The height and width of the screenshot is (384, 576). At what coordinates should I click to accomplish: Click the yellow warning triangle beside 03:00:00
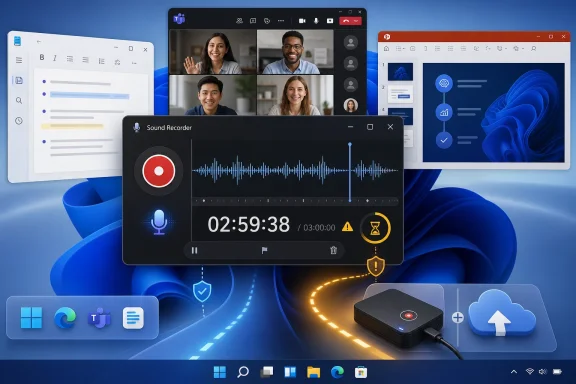(347, 227)
